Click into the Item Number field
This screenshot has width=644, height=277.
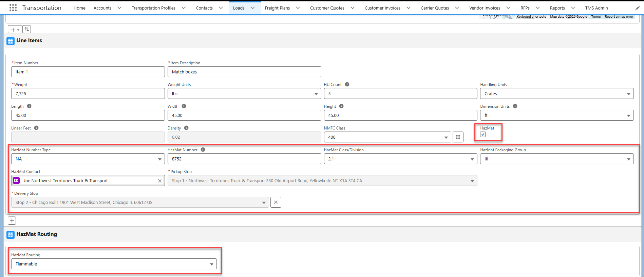[x=88, y=72]
